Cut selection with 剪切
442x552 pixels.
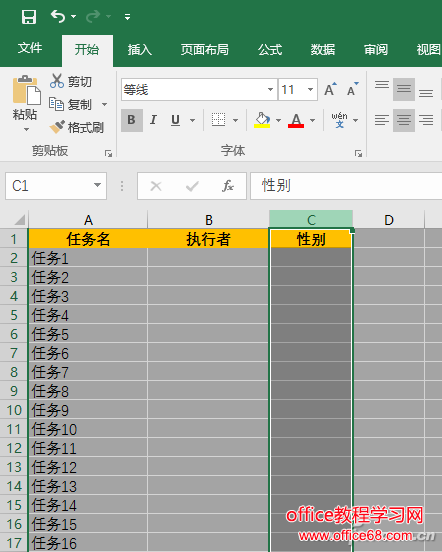(x=71, y=82)
